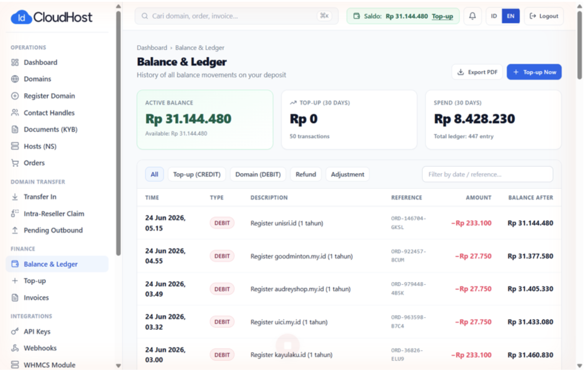Click the Logout button
The height and width of the screenshot is (377, 588).
click(x=544, y=16)
